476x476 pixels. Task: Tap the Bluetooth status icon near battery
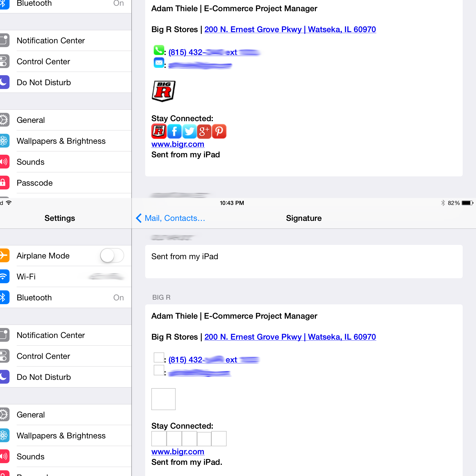tap(443, 203)
